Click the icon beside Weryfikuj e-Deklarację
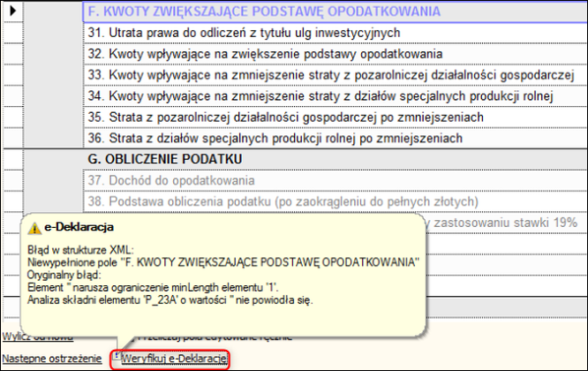The image size is (588, 371). (117, 355)
